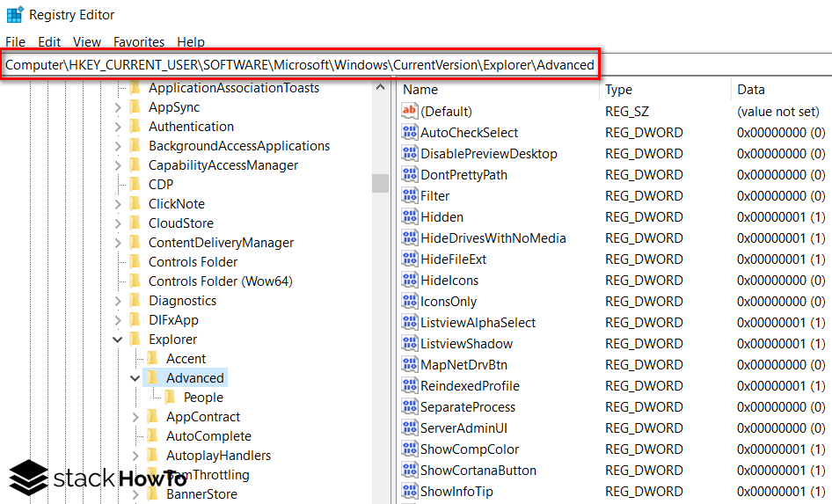
Task: Select the Controls Folder (Wow64) key
Action: click(x=220, y=281)
